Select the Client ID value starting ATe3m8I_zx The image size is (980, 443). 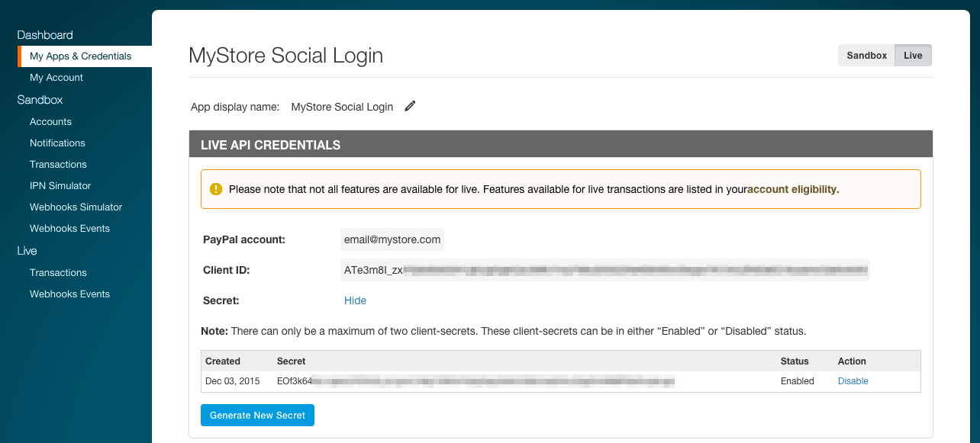604,270
